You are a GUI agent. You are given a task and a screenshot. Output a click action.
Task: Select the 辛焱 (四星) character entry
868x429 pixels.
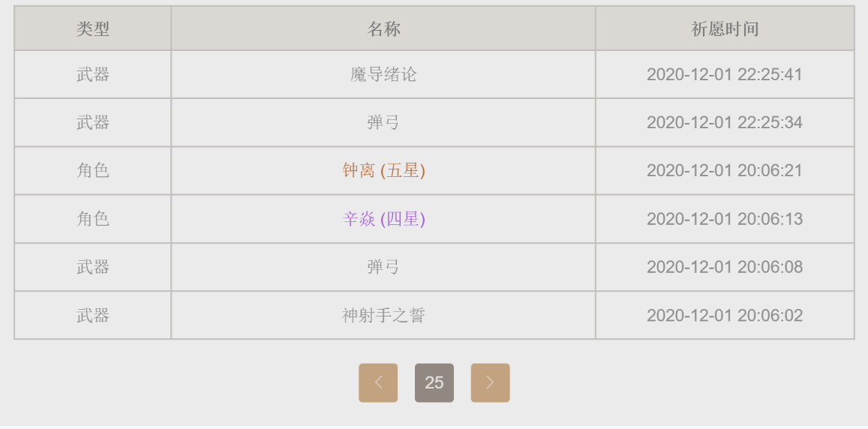tap(383, 219)
